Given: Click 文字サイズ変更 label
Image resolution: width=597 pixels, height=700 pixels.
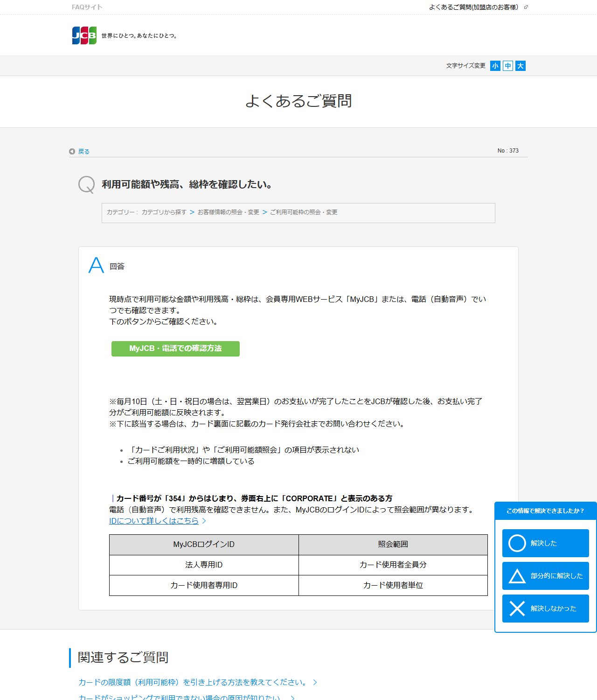Looking at the screenshot, I should point(465,66).
